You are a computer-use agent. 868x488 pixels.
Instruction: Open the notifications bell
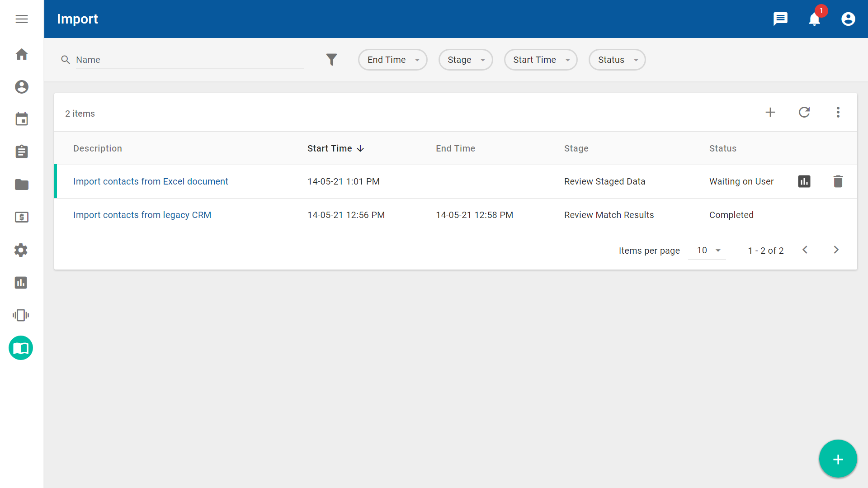pos(814,19)
